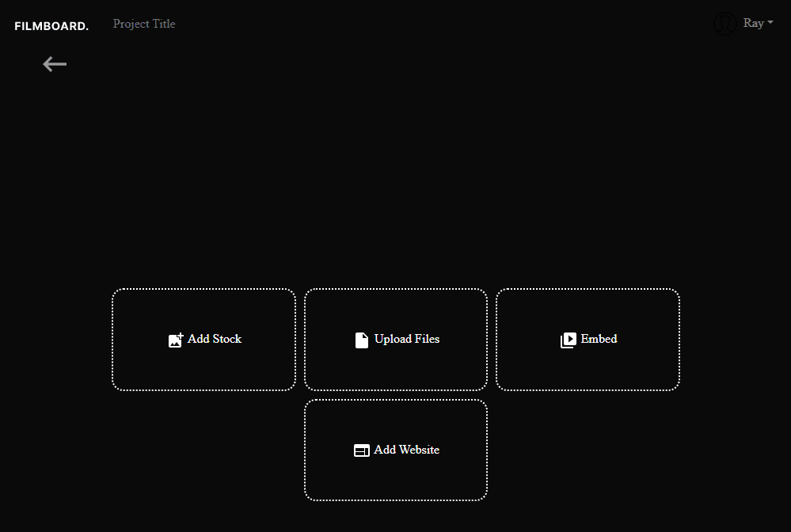Screen dimensions: 791x532
Task: Click the picture icon inside the Add Stock card
Action: point(176,340)
